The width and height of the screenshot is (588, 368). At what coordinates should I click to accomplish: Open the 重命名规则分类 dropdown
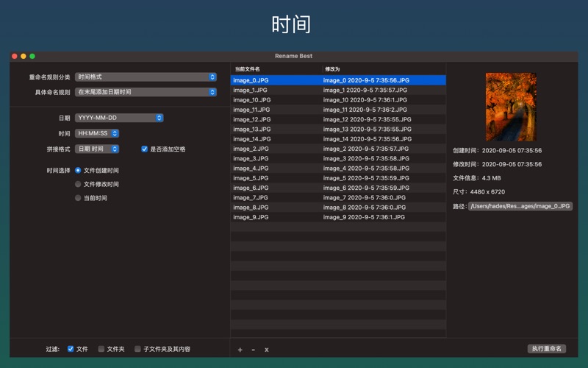[146, 77]
